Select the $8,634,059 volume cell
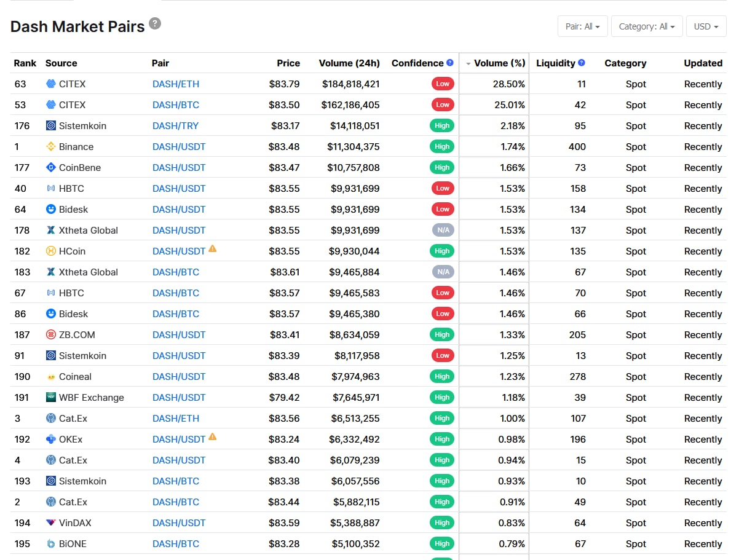731x560 pixels. 354,334
